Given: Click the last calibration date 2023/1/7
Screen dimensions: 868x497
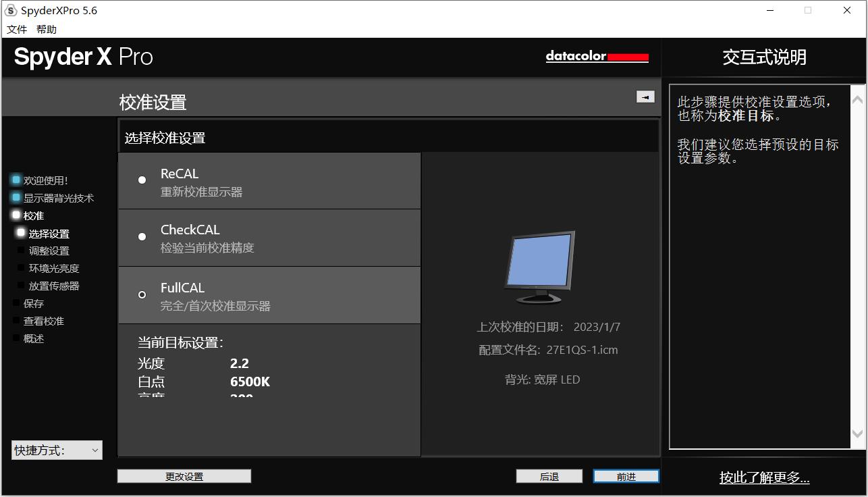Looking at the screenshot, I should [597, 327].
